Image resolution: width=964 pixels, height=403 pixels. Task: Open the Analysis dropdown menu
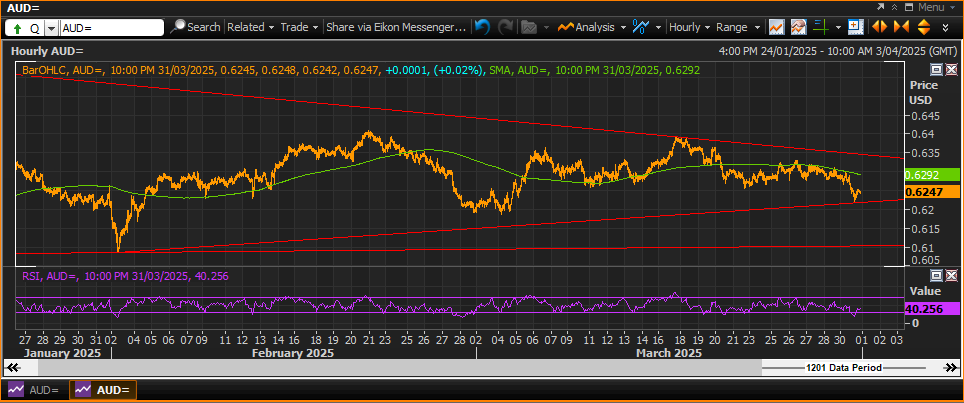click(591, 27)
